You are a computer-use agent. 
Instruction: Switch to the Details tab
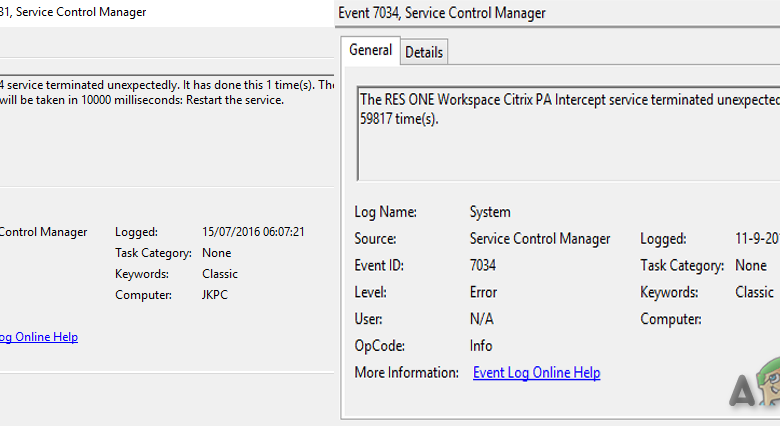[x=424, y=52]
